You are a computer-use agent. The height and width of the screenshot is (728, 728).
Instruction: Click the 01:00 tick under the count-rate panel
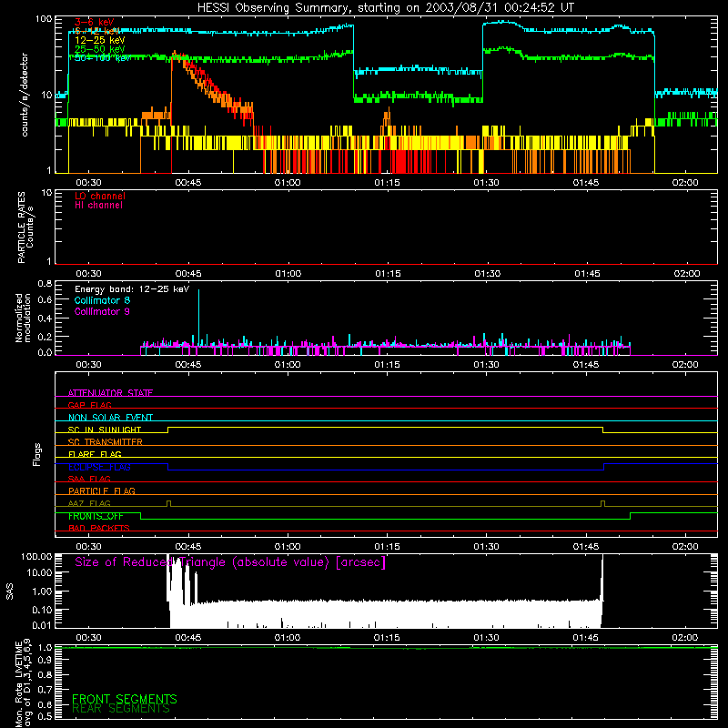point(288,183)
